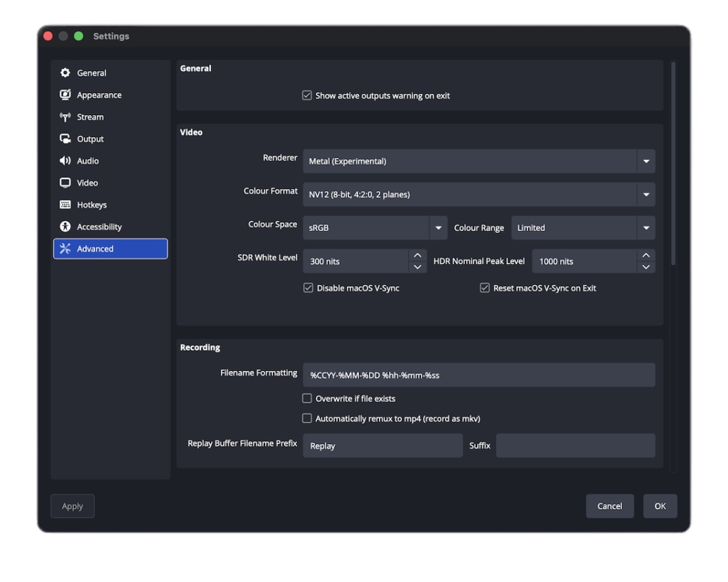Viewport: 728px width, 582px height.
Task: Select the Advanced settings tab
Action: pos(110,249)
